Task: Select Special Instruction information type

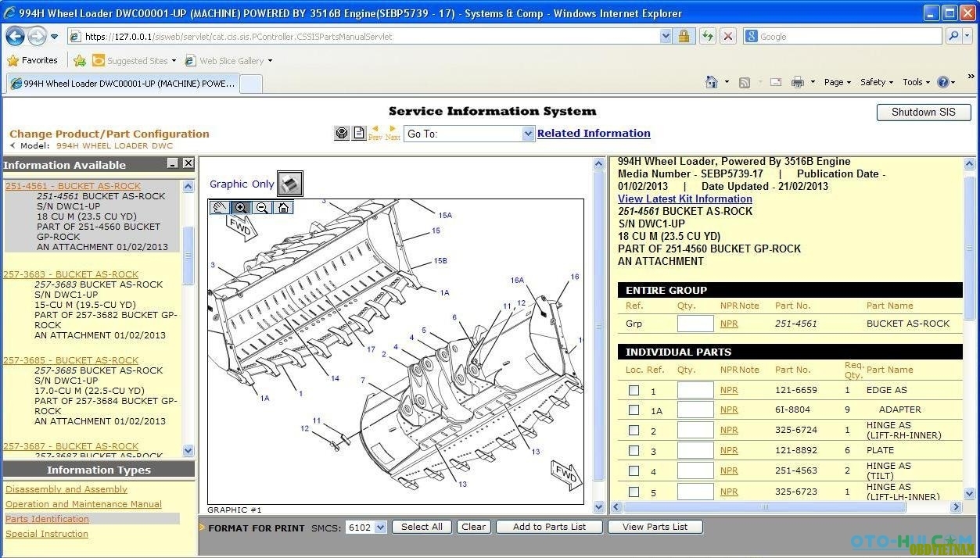Action: [x=47, y=534]
